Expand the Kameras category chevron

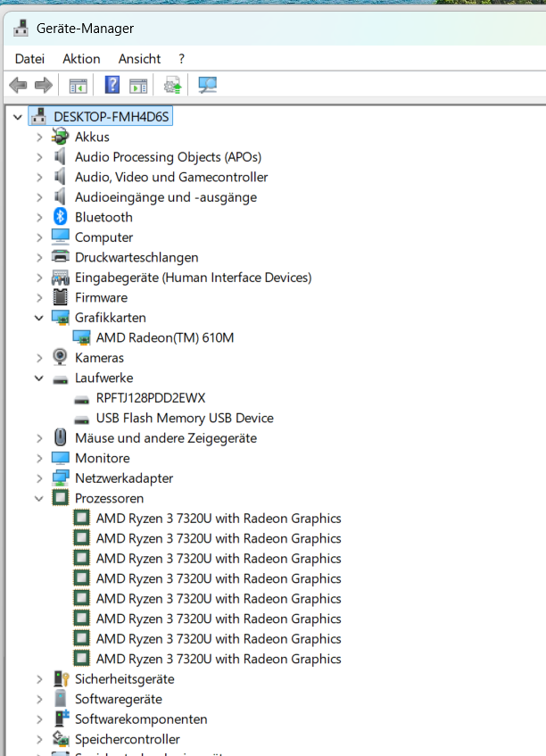39,358
